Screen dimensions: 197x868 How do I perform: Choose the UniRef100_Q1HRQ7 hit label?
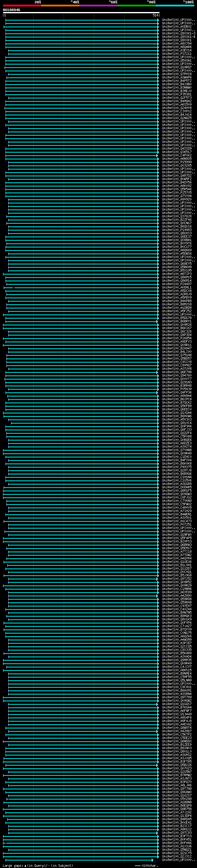click(x=176, y=67)
